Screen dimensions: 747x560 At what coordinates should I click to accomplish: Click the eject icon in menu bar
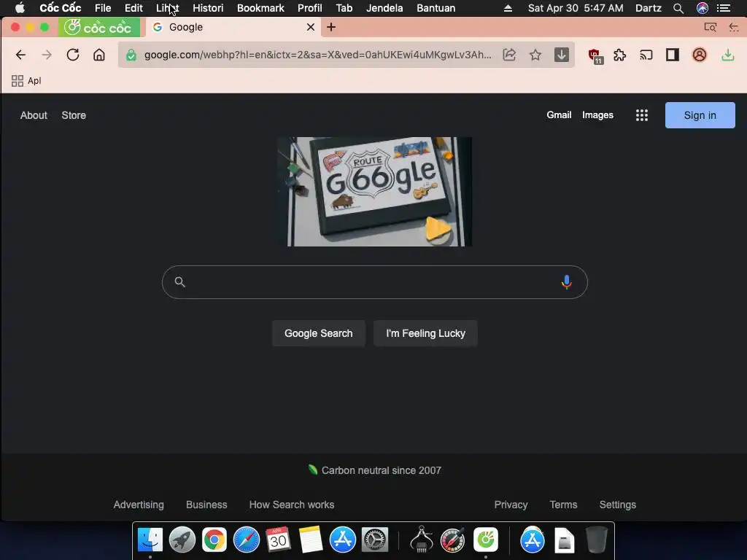[508, 8]
